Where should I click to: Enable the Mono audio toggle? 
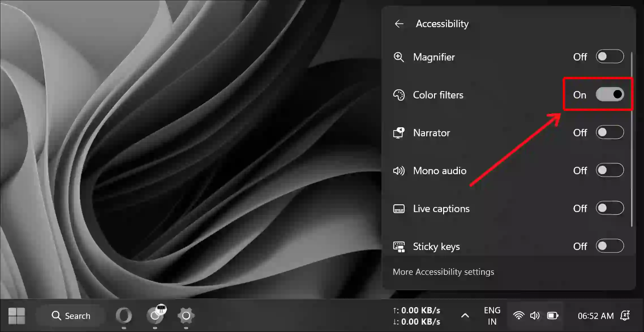click(610, 170)
